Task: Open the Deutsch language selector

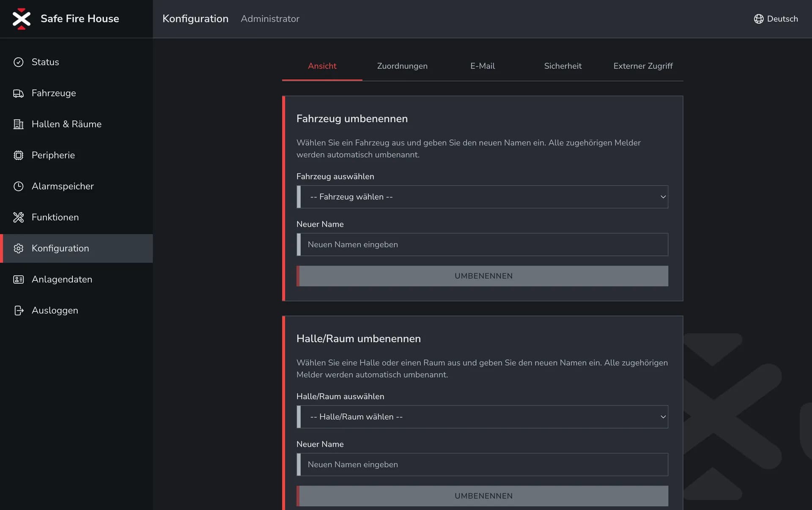Action: [782, 19]
